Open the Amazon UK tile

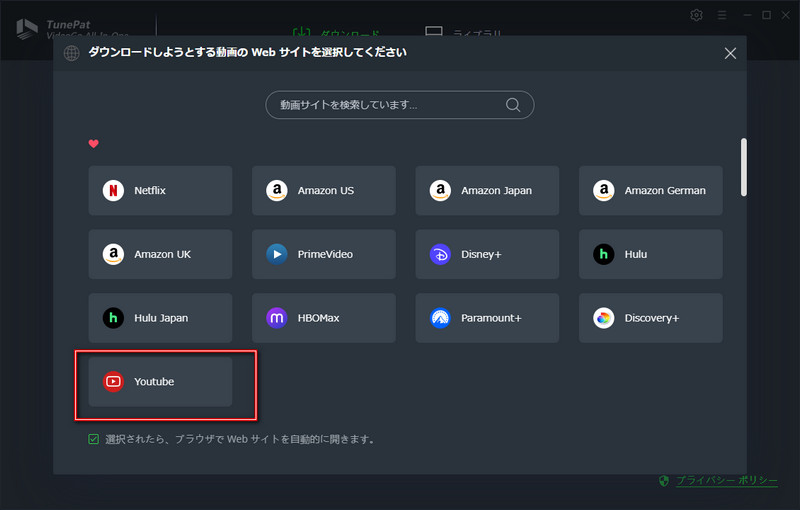click(x=160, y=254)
